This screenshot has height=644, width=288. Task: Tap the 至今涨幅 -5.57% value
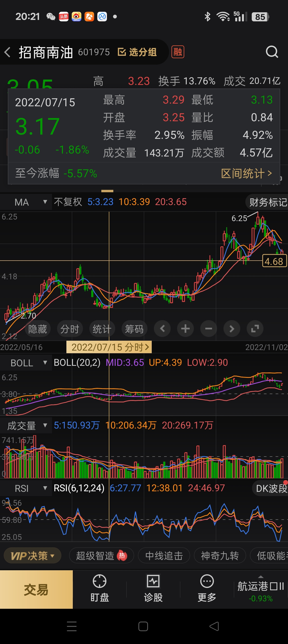click(x=80, y=174)
